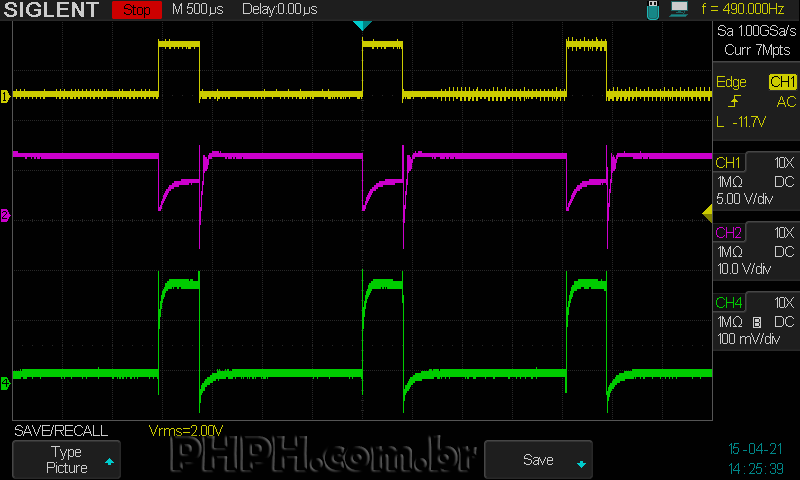Image resolution: width=800 pixels, height=480 pixels.
Task: Click the SIGLENT logo
Action: coord(51,10)
